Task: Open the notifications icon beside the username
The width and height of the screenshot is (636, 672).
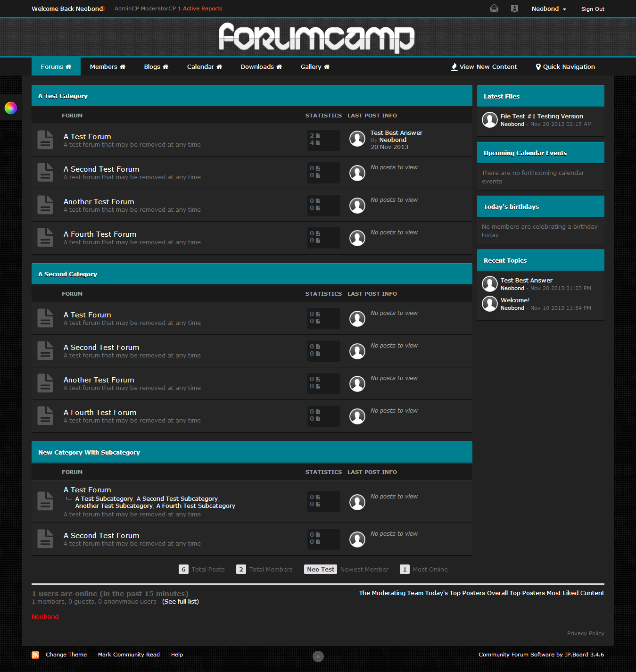Action: [514, 8]
